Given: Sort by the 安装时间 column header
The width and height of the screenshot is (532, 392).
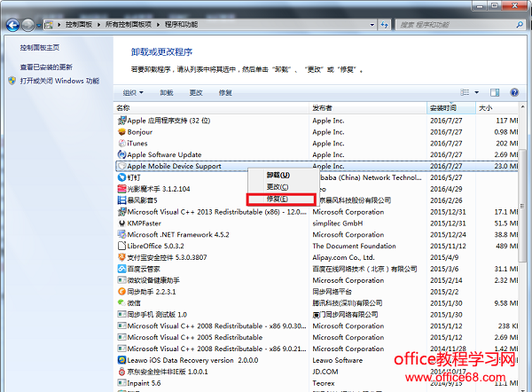Looking at the screenshot, I should coord(451,108).
